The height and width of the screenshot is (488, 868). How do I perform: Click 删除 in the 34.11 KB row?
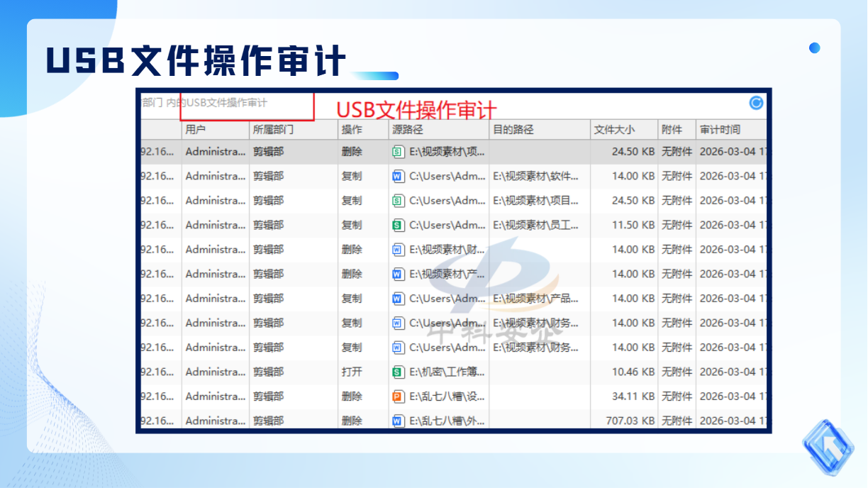pos(352,396)
